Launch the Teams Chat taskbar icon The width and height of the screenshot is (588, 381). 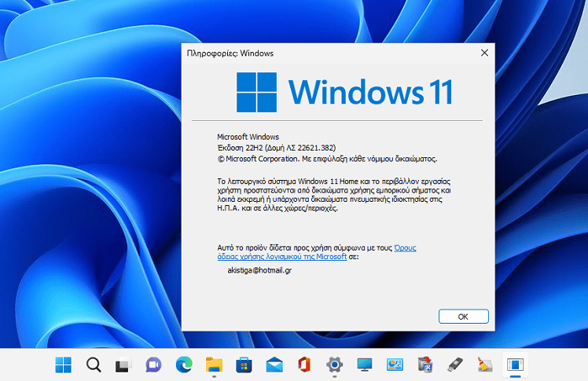153,365
